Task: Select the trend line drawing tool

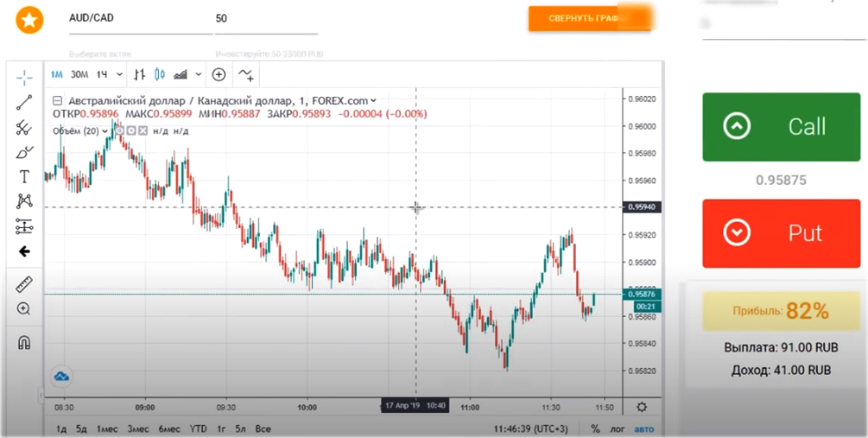Action: pyautogui.click(x=24, y=103)
